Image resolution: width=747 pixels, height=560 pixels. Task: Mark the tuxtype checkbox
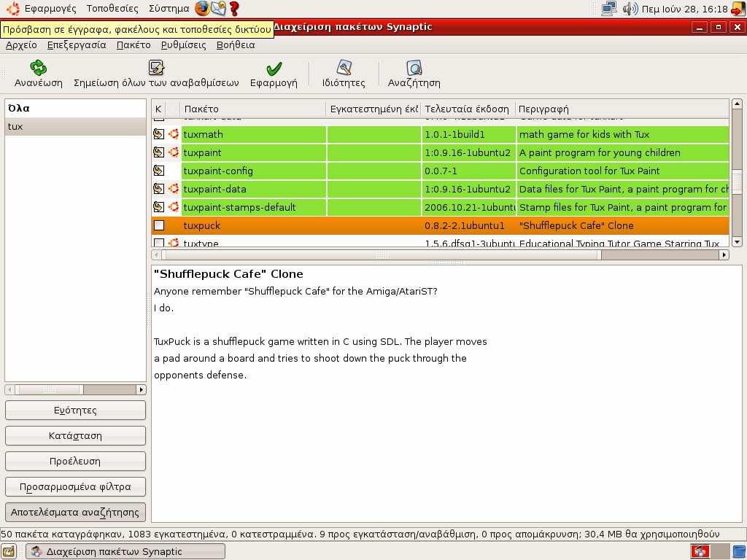pos(159,242)
